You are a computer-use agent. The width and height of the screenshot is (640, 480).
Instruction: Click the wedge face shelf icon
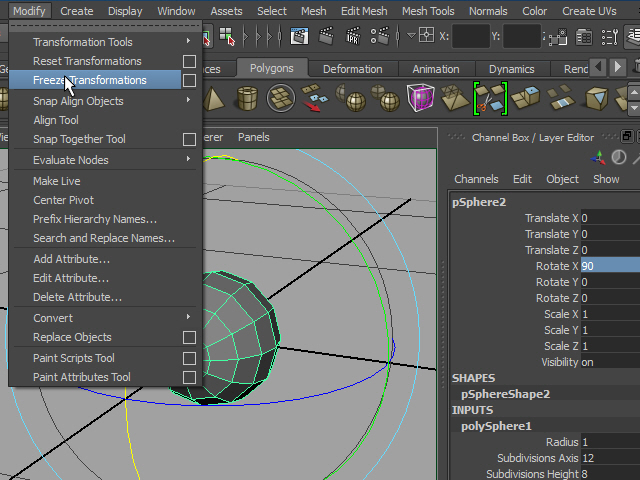point(596,98)
